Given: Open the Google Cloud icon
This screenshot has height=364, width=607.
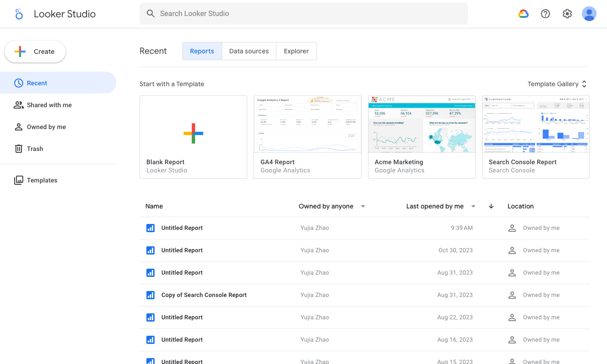Looking at the screenshot, I should tap(523, 14).
